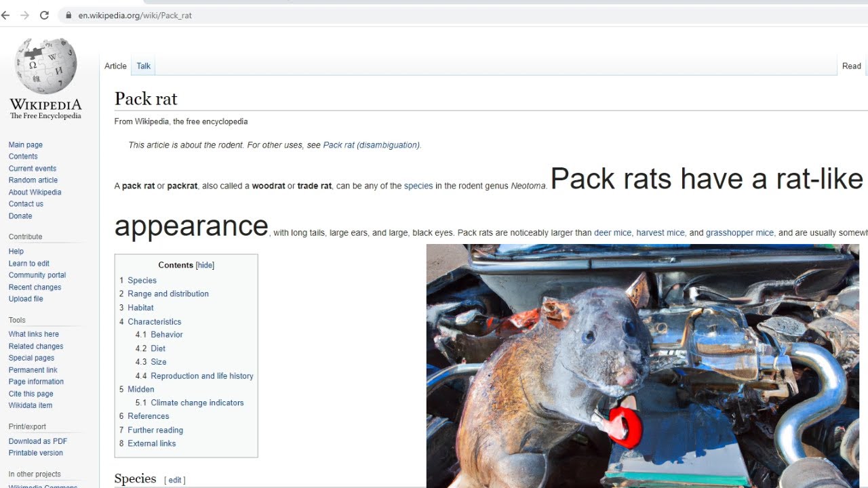Click Download as PDF

(x=38, y=441)
